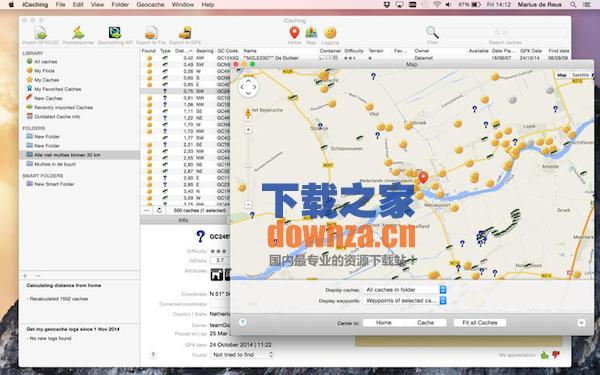Open the Map toolbar icon
600x375 pixels.
pyautogui.click(x=311, y=33)
